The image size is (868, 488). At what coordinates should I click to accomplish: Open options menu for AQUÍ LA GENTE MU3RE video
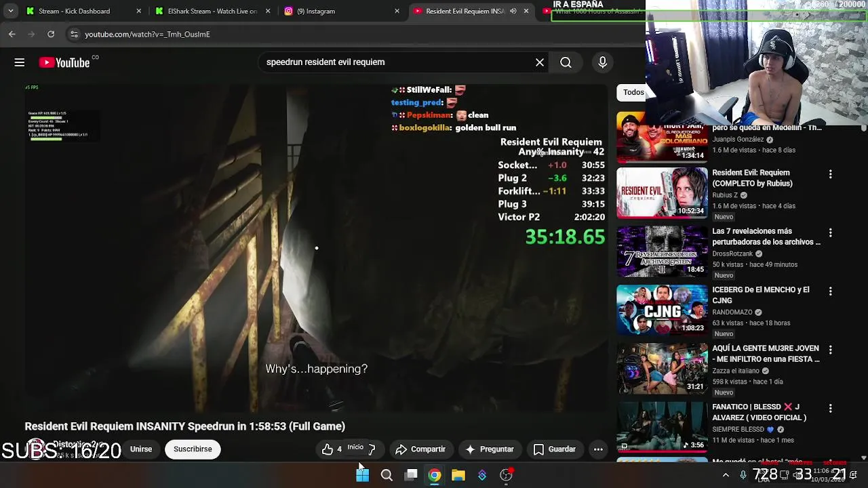pyautogui.click(x=830, y=350)
